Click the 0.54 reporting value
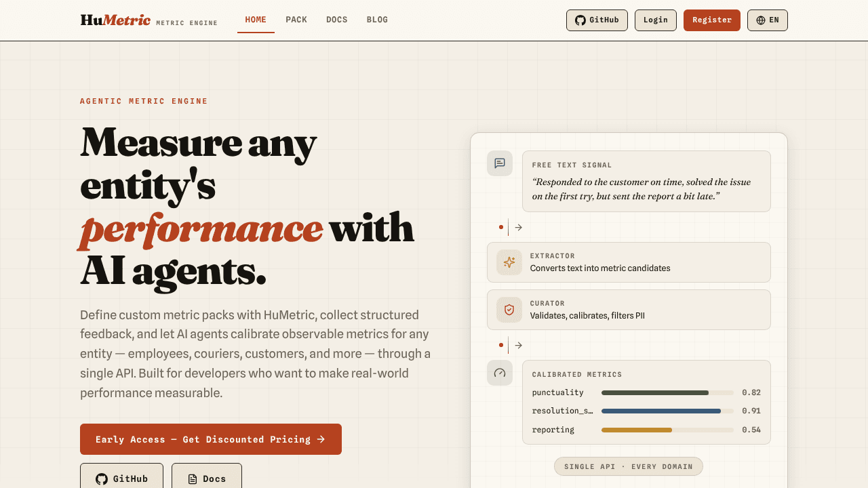This screenshot has height=488, width=868. click(x=751, y=430)
